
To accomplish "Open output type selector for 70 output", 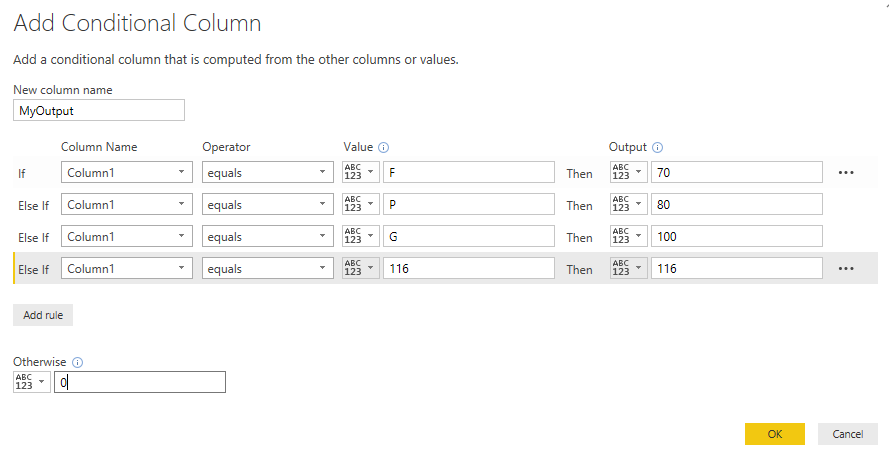I will coord(629,172).
